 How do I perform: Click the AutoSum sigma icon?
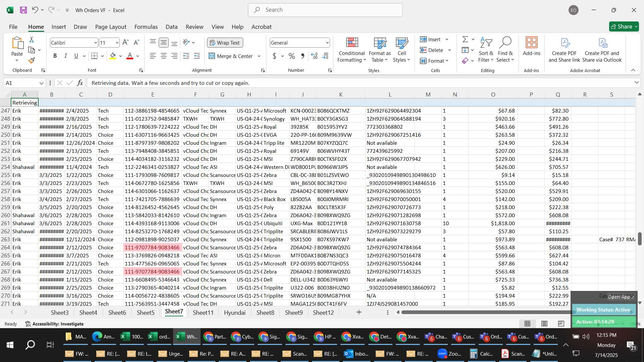tap(465, 40)
